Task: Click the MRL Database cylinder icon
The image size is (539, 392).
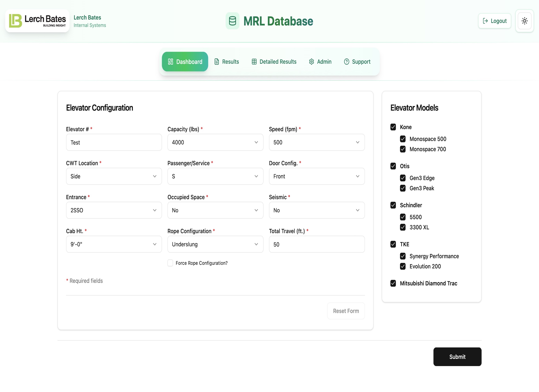Action: 232,21
